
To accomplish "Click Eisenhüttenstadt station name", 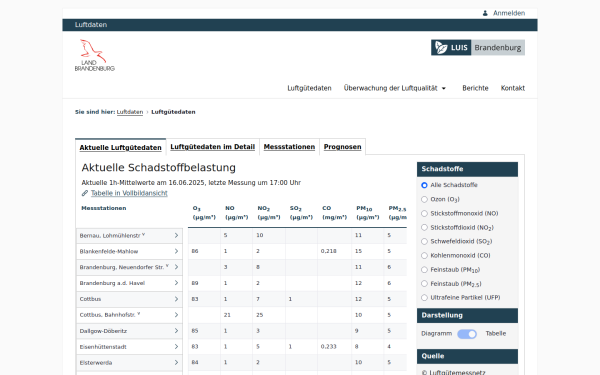I will (103, 347).
